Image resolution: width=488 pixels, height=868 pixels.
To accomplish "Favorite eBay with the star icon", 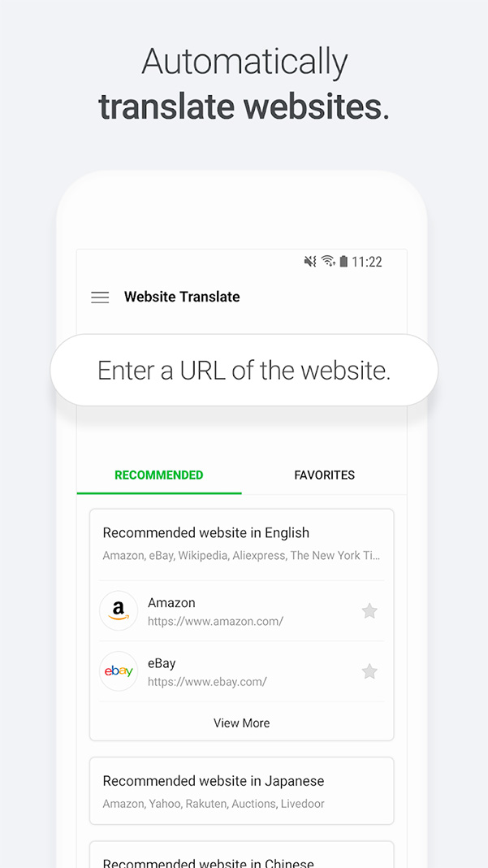I will pos(369,671).
